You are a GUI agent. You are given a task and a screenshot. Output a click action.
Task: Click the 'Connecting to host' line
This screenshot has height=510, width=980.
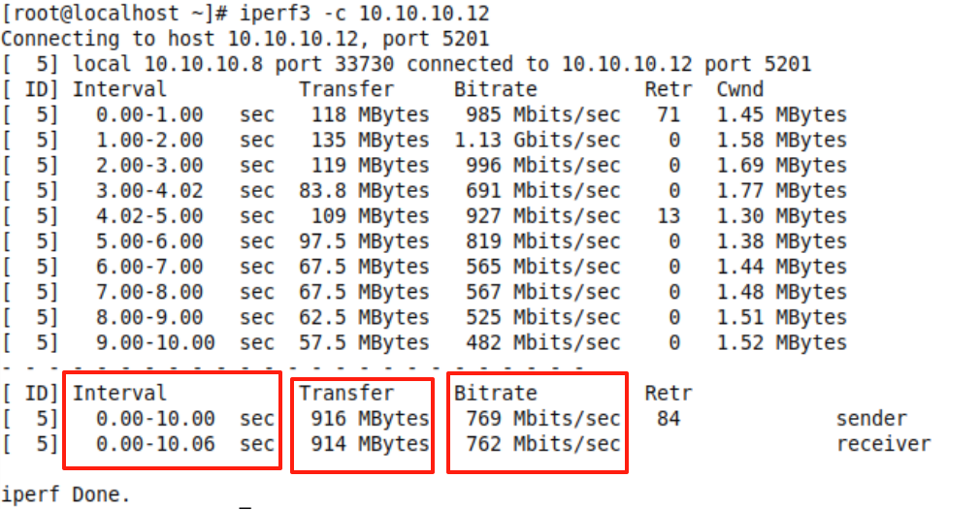pyautogui.click(x=245, y=39)
